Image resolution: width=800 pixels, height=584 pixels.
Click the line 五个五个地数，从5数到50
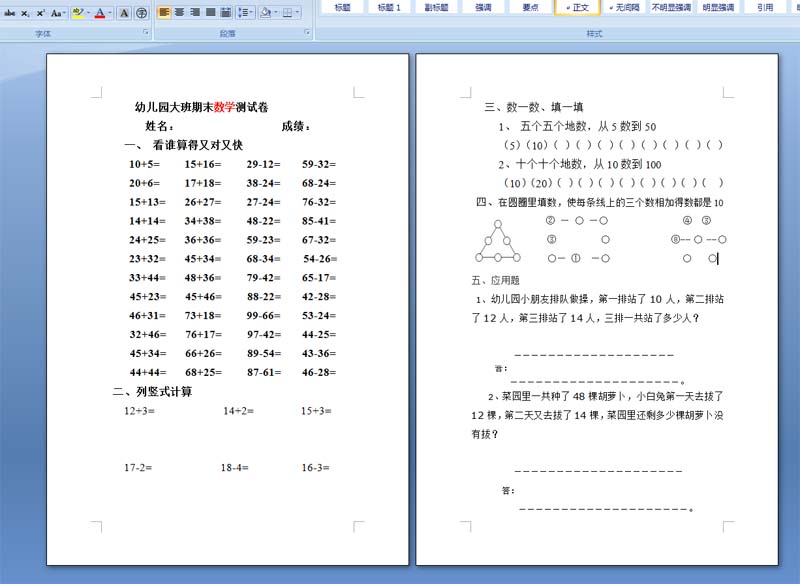pyautogui.click(x=577, y=126)
